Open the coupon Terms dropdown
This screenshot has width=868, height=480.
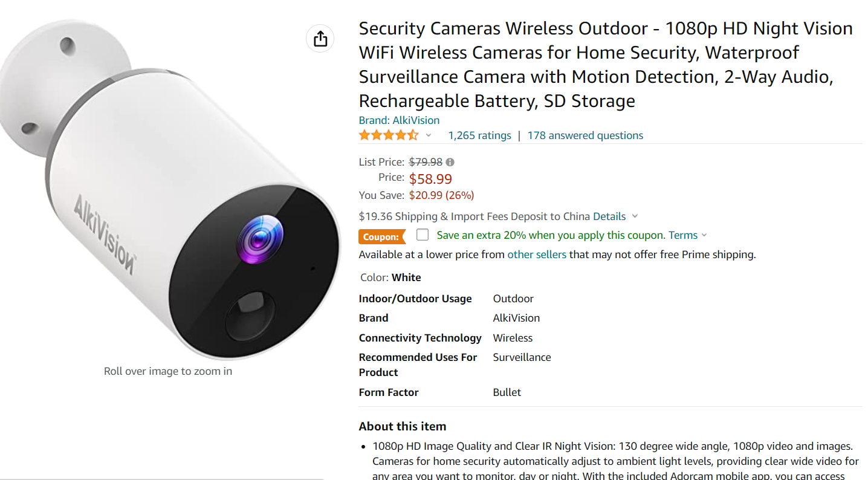[704, 235]
